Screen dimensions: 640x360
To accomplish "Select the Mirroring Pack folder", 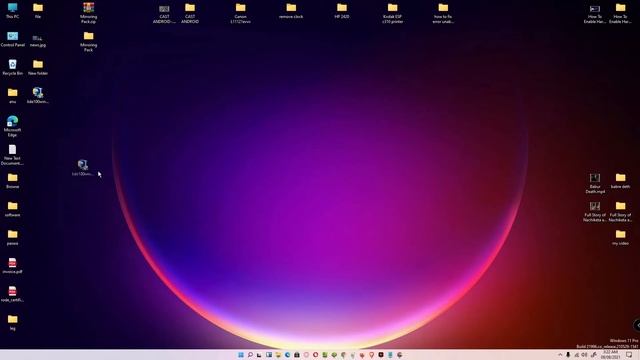I will point(89,41).
